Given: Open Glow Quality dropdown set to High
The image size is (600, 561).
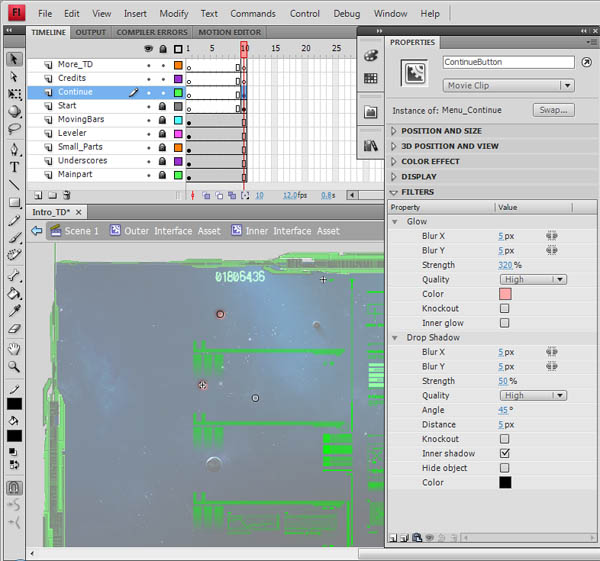Looking at the screenshot, I should pos(533,280).
